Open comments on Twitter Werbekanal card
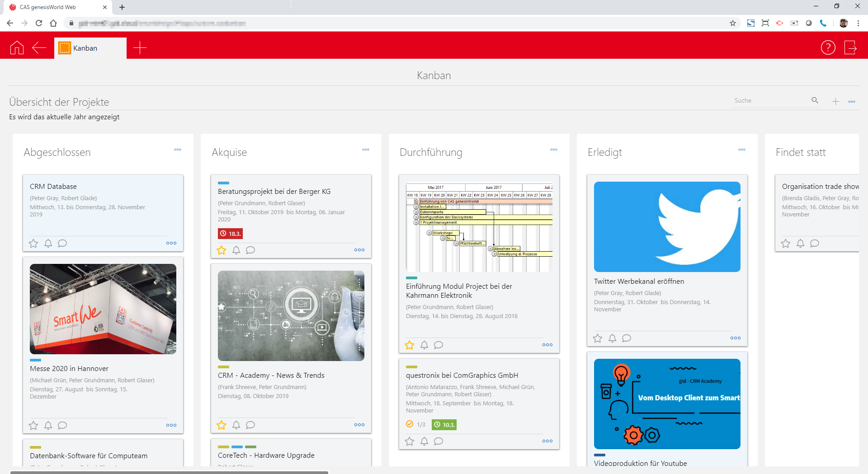This screenshot has height=474, width=868. click(627, 338)
